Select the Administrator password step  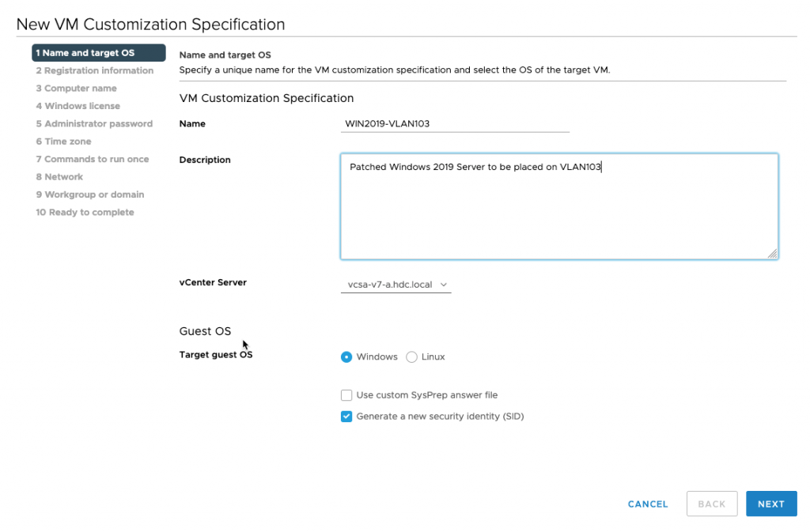point(94,123)
